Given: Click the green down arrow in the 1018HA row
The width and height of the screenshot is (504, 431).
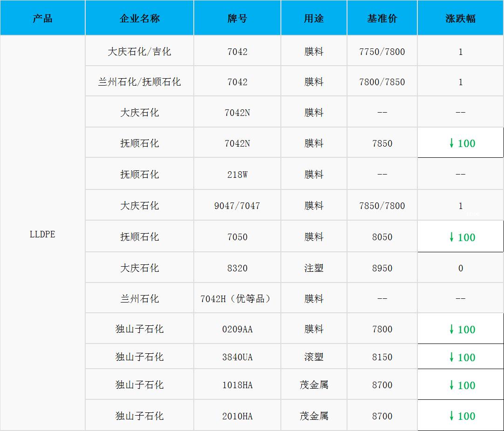Looking at the screenshot, I should (x=451, y=385).
